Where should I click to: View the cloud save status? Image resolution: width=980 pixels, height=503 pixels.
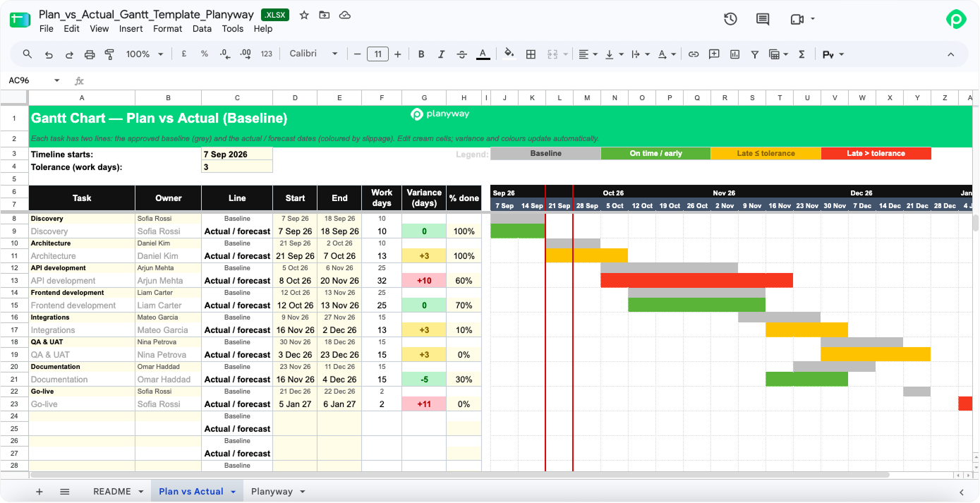(x=345, y=15)
